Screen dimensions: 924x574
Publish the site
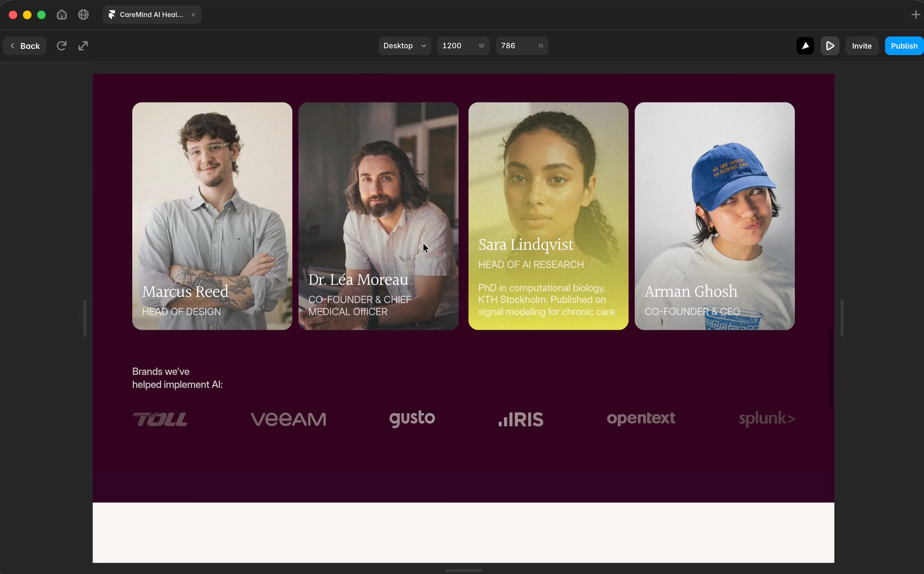(904, 46)
